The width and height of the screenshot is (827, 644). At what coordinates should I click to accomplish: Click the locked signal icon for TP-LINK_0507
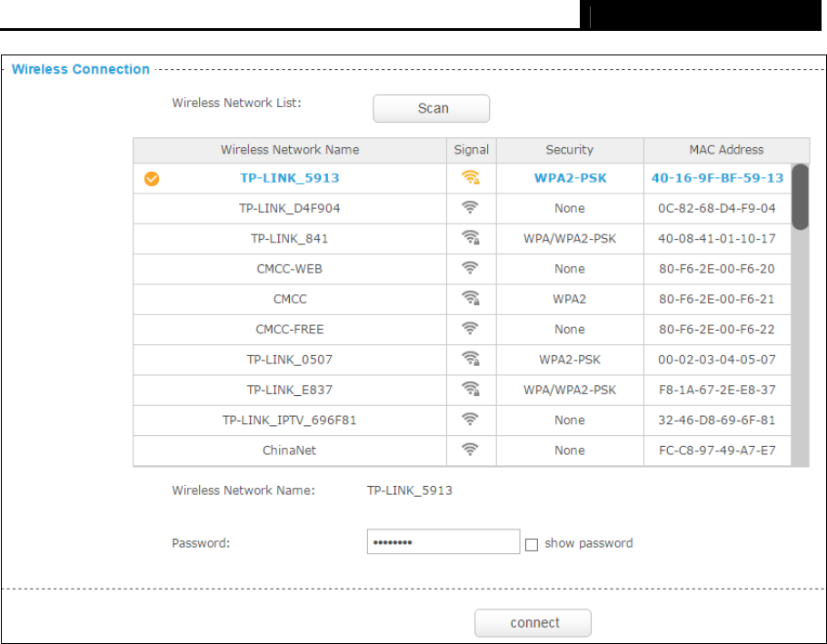[x=471, y=359]
